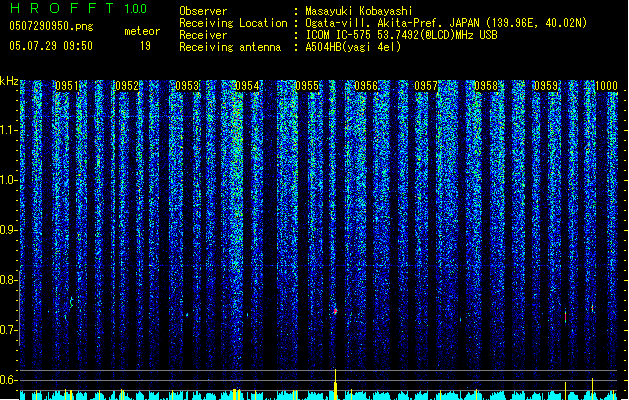Click the 0.9 frequency axis label
629x400 pixels.
(x=8, y=230)
